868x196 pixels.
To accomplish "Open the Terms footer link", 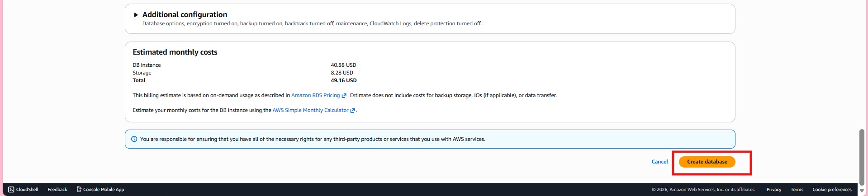I will (x=797, y=190).
